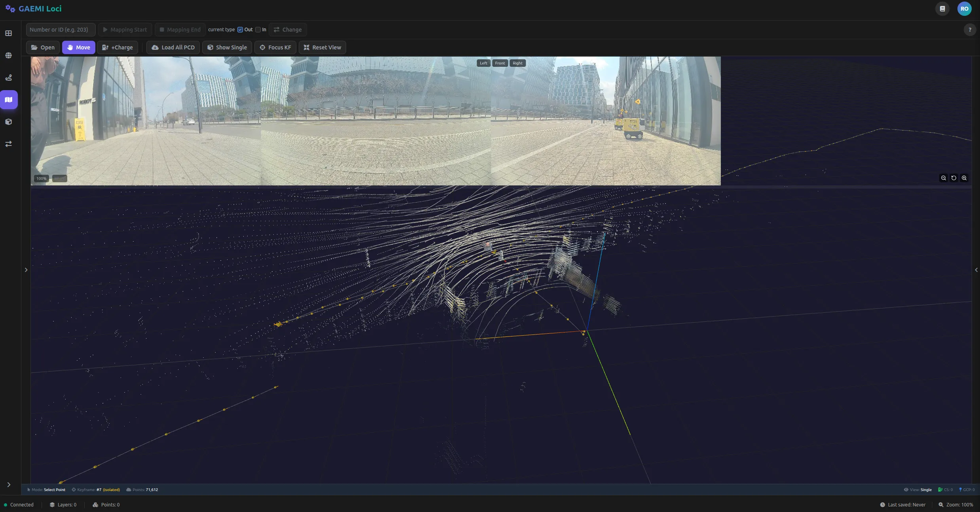Click the swap arrows sidebar icon
The height and width of the screenshot is (512, 980).
click(8, 144)
